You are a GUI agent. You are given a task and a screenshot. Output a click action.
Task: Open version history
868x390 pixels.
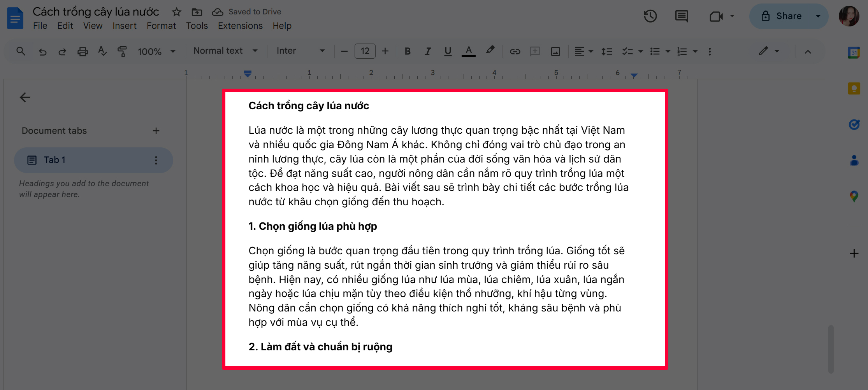(650, 16)
